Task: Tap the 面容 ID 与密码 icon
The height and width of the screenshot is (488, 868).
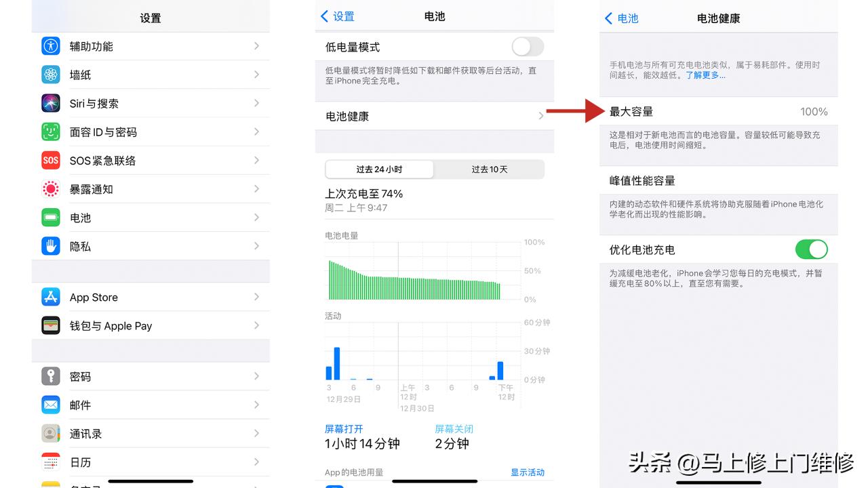Action: (50, 131)
